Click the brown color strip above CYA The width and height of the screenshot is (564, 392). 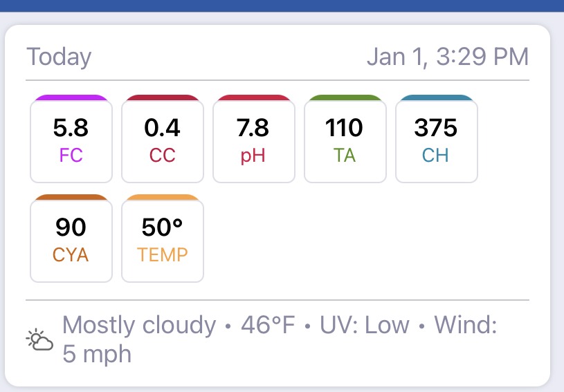(71, 197)
